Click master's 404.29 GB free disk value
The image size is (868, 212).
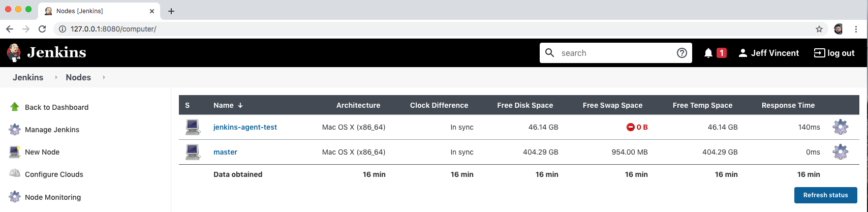pyautogui.click(x=541, y=152)
